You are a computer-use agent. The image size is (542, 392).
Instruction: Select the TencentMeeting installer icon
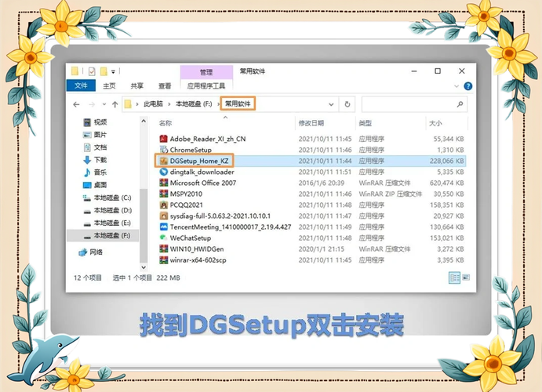click(163, 226)
